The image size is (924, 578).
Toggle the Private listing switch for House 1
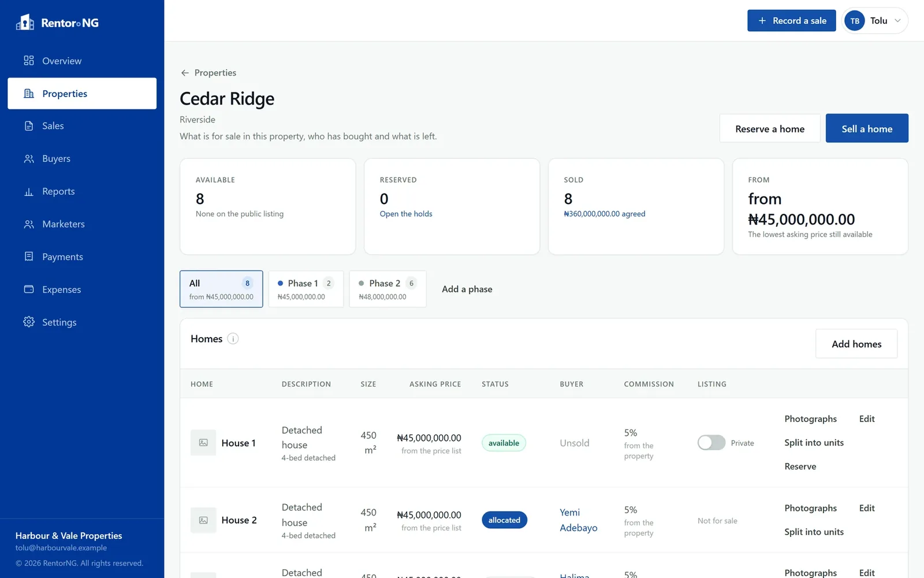click(711, 443)
